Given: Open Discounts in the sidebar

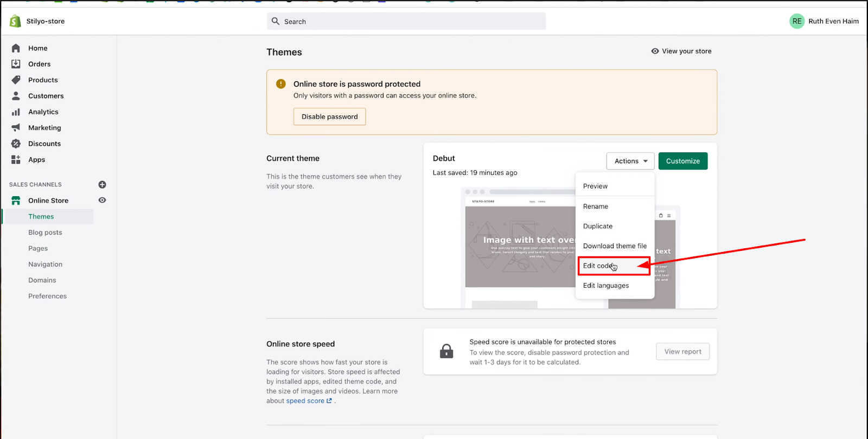Looking at the screenshot, I should point(44,144).
